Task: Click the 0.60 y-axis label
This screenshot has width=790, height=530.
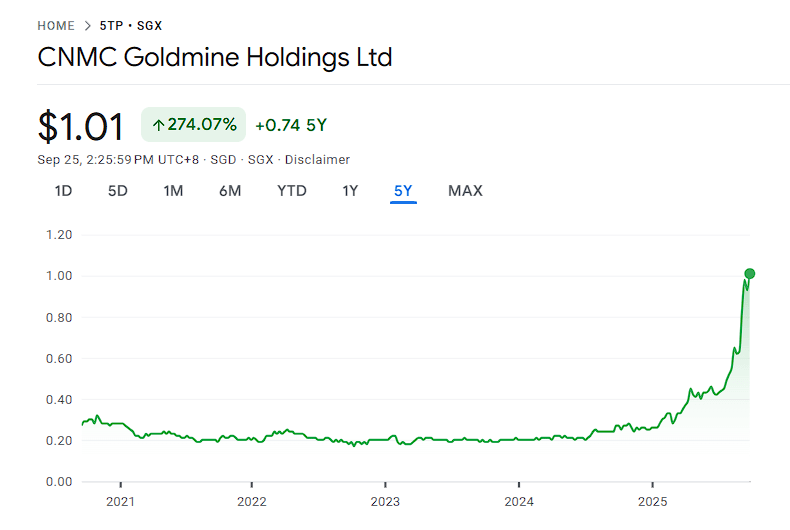Action: (59, 359)
